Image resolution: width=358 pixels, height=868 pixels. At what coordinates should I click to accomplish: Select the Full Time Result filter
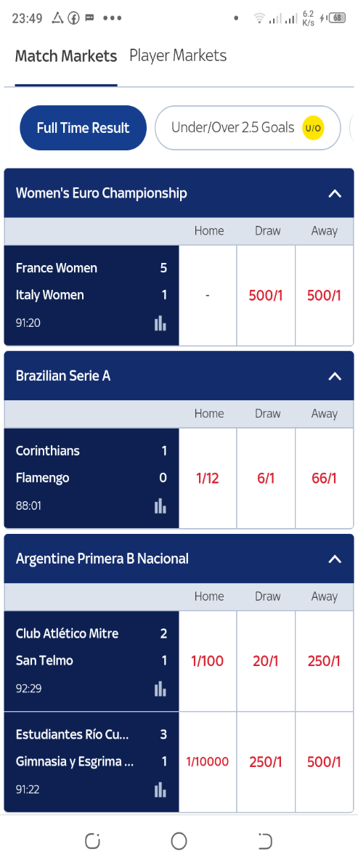coord(83,128)
